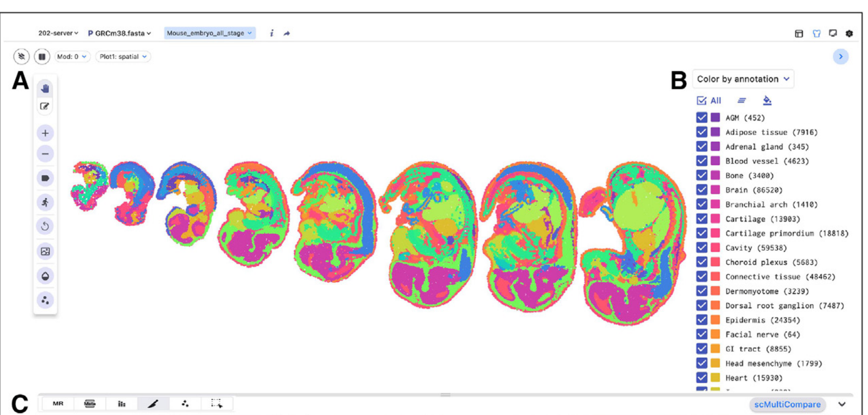Image resolution: width=868 pixels, height=415 pixels.
Task: Click the right arrow panel collapse button
Action: pyautogui.click(x=840, y=57)
